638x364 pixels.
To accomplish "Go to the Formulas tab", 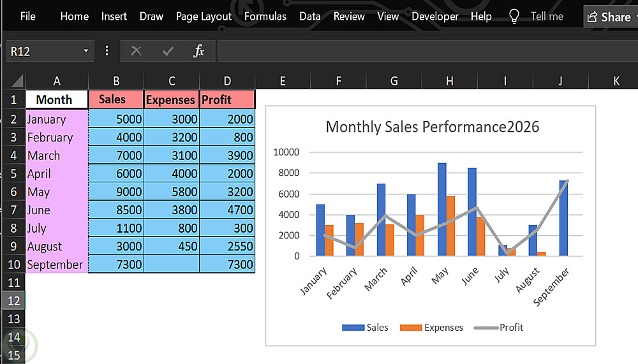I will pyautogui.click(x=265, y=17).
